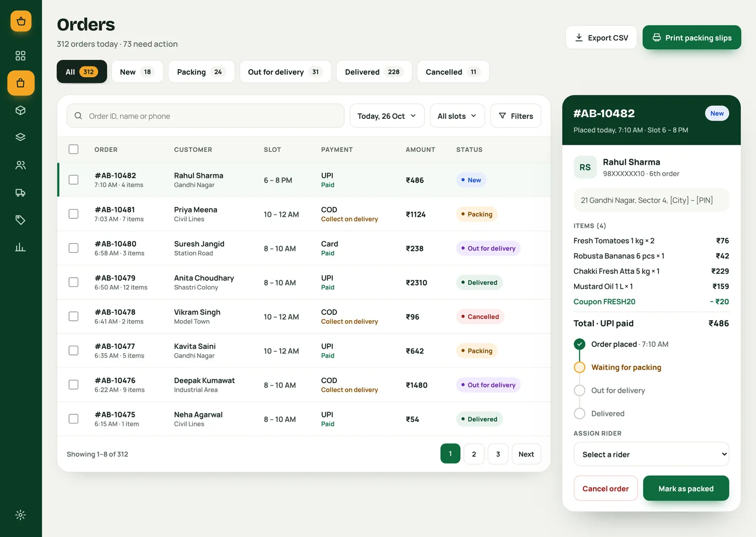Open the products box icon in sidebar
Viewport: 756px width, 537px height.
pos(21,110)
